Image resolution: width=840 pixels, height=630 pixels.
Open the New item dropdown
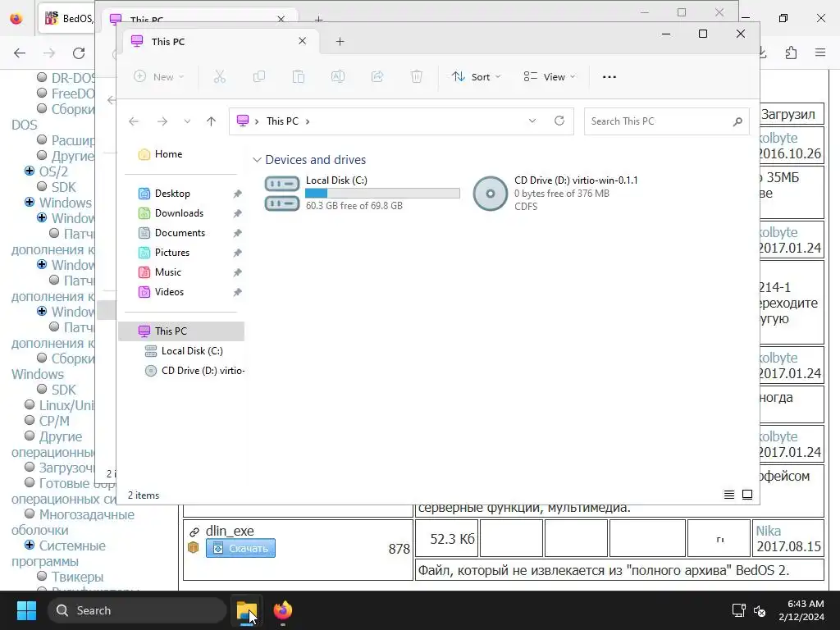click(x=158, y=76)
